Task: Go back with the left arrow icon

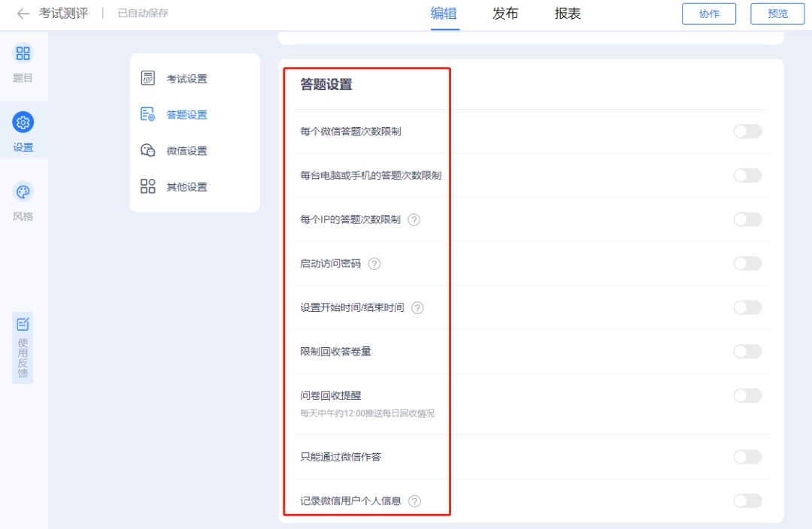Action: (23, 14)
